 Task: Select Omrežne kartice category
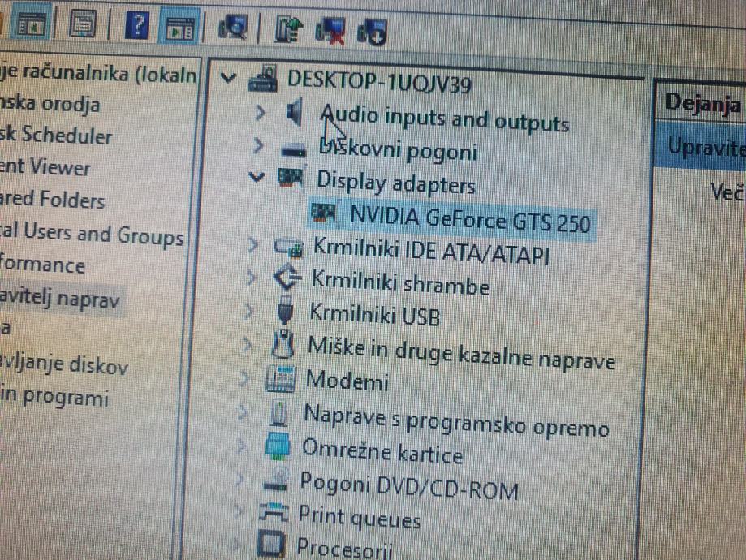click(x=382, y=451)
